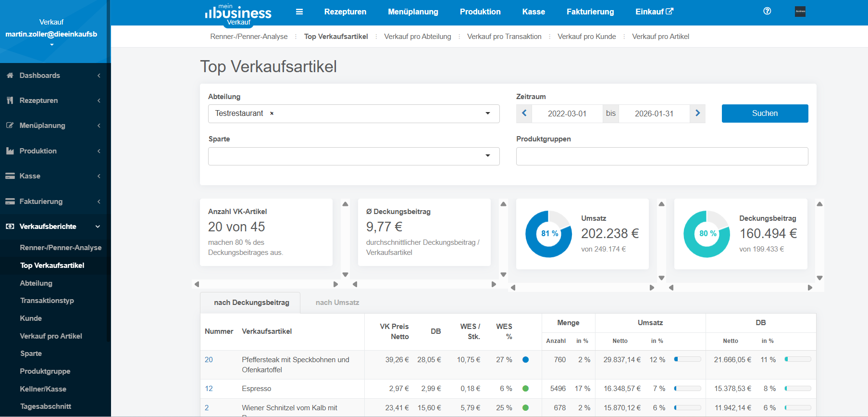This screenshot has width=868, height=417.
Task: Expand the user account dropdown caret
Action: 51,45
